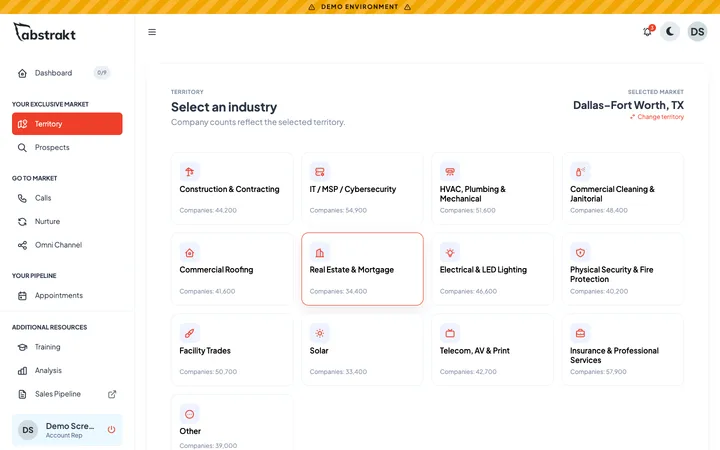The height and width of the screenshot is (450, 720).
Task: Click the HVAC air conditioner icon
Action: (450, 172)
